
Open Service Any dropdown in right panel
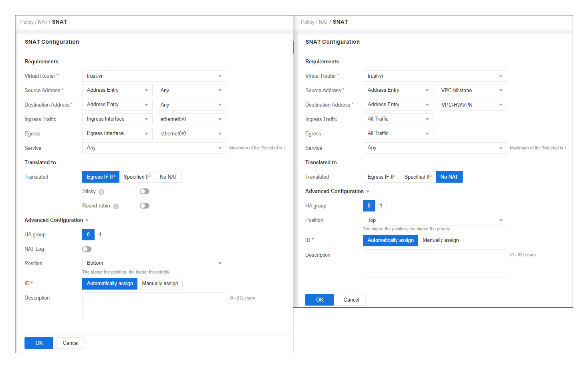tap(435, 148)
